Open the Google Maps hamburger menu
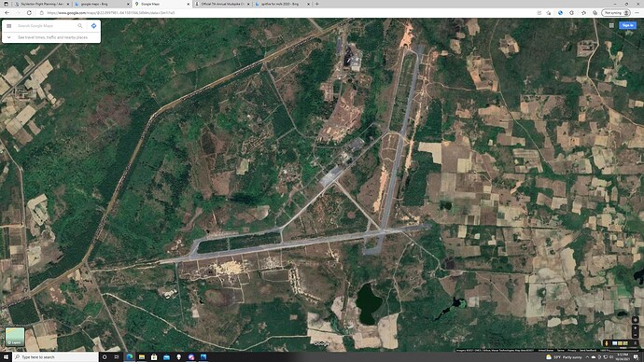644x362 pixels. coord(9,26)
